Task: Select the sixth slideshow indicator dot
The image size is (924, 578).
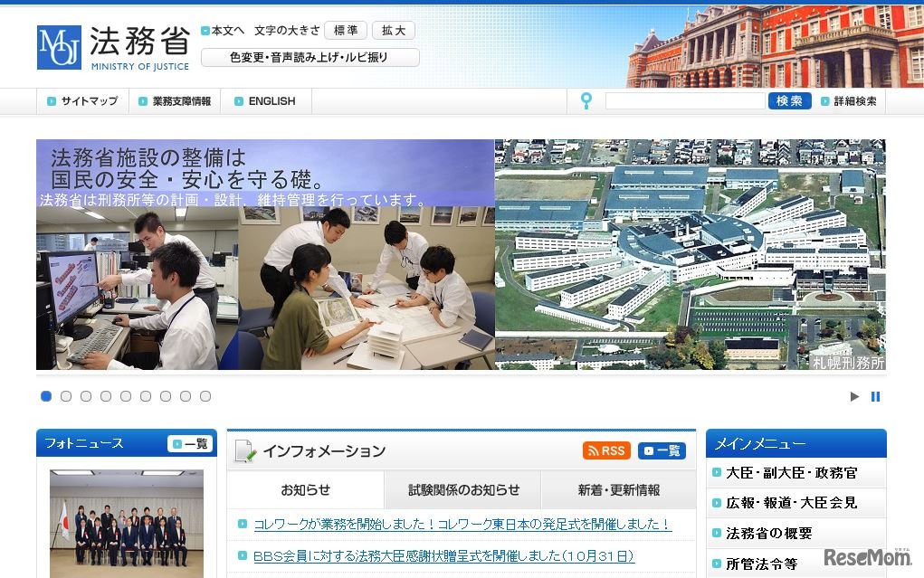Action: tap(146, 396)
